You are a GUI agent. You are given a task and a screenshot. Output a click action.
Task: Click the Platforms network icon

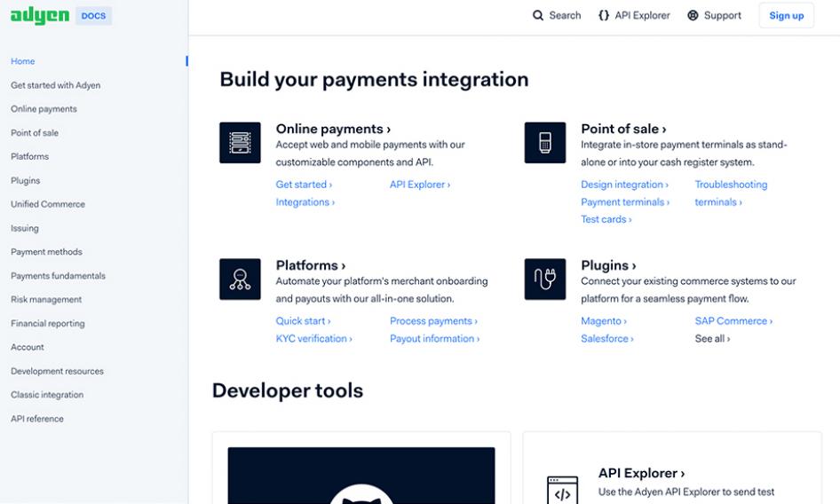coord(240,279)
